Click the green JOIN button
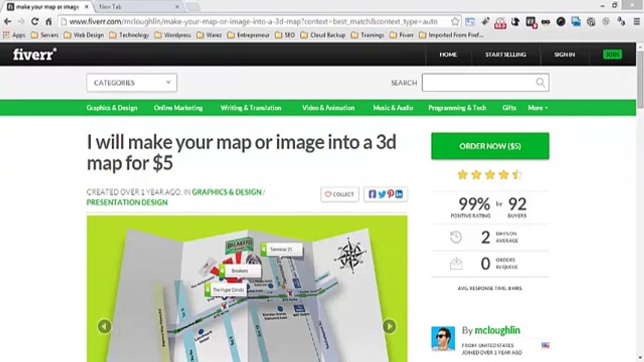The height and width of the screenshot is (362, 644). [x=612, y=54]
